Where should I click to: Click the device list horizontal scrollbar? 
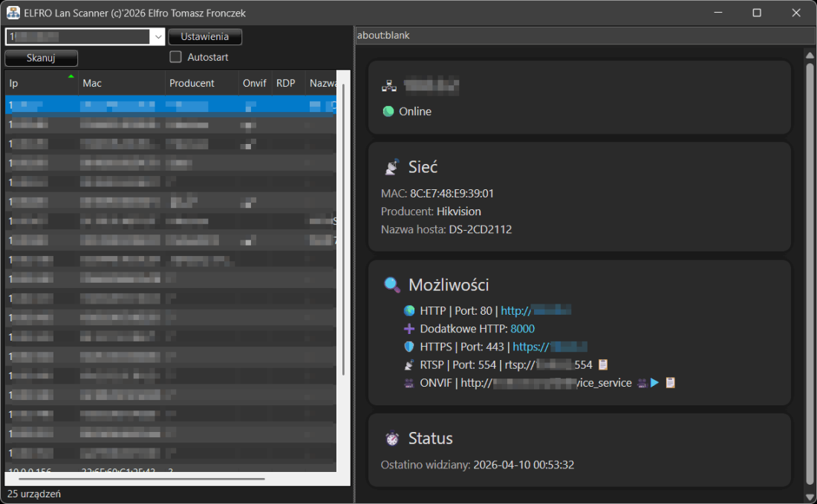[141, 479]
